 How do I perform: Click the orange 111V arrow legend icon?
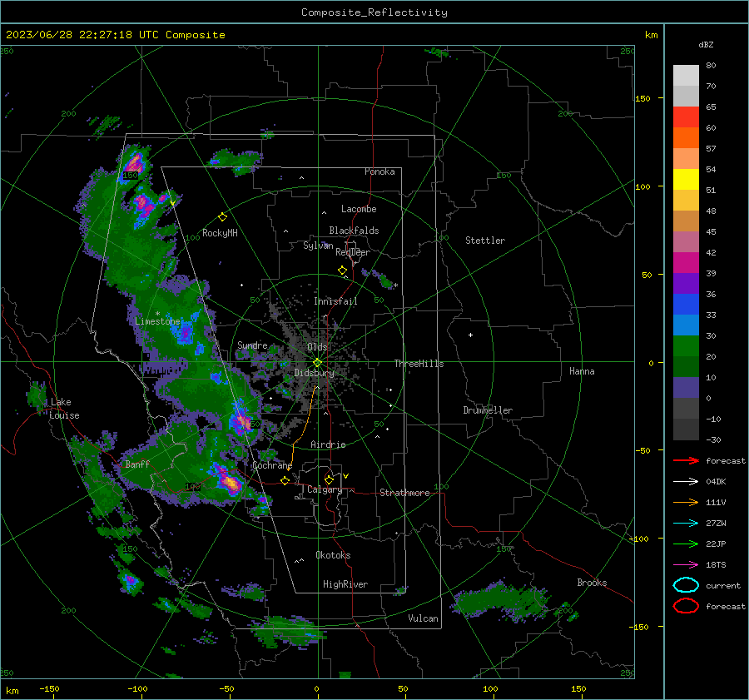click(686, 502)
